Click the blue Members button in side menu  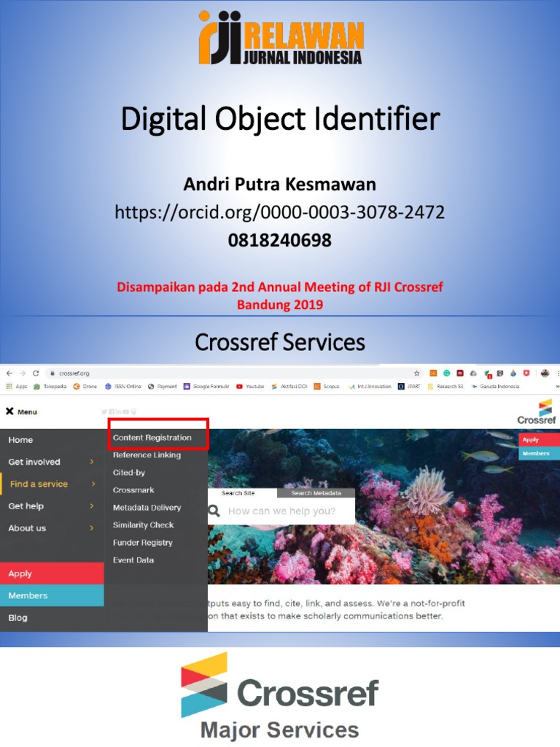tap(52, 595)
